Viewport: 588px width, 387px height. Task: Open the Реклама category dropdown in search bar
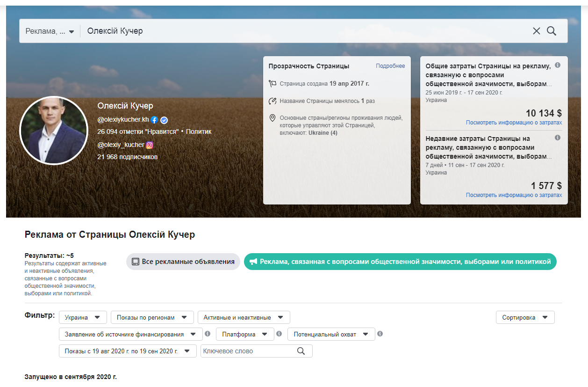(50, 31)
